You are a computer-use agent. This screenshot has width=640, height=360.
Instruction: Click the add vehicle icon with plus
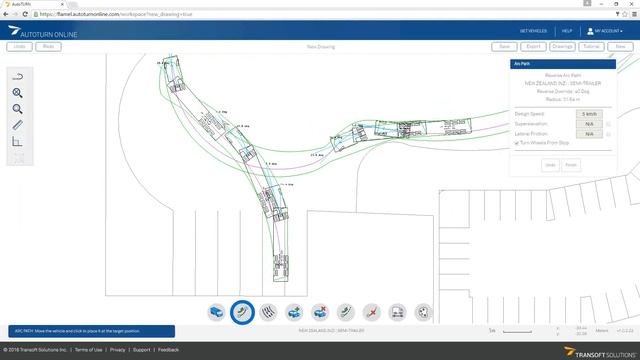(294, 313)
